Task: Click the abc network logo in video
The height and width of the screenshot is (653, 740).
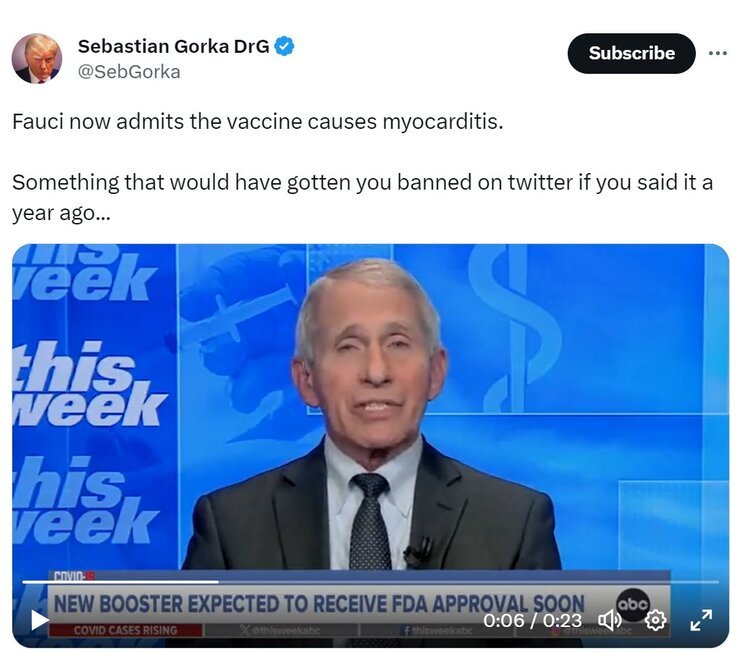Action: click(x=632, y=604)
